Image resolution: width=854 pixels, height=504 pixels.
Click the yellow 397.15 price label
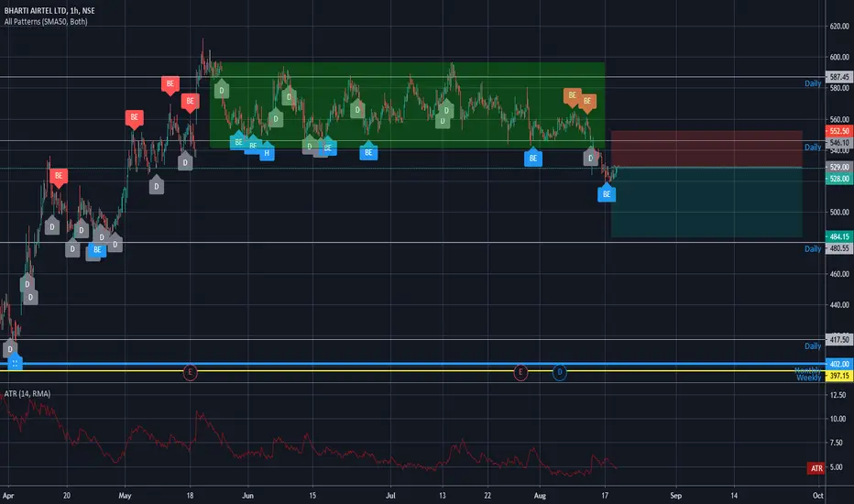coord(839,376)
